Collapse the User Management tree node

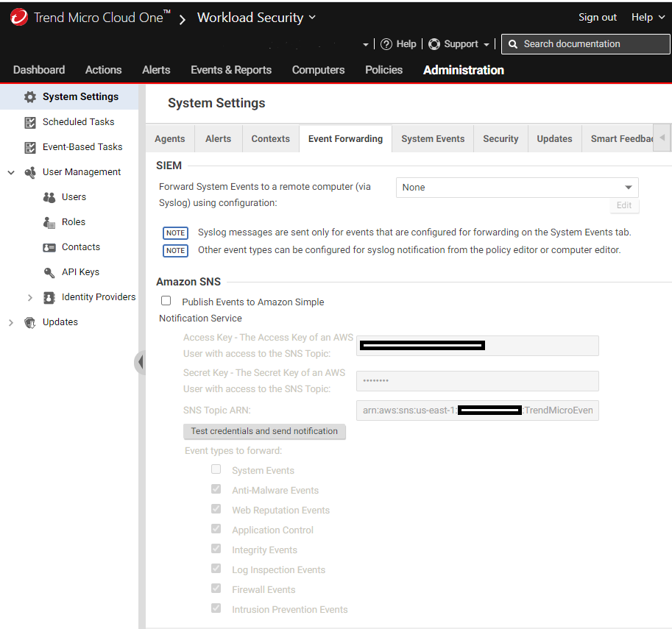click(x=11, y=173)
